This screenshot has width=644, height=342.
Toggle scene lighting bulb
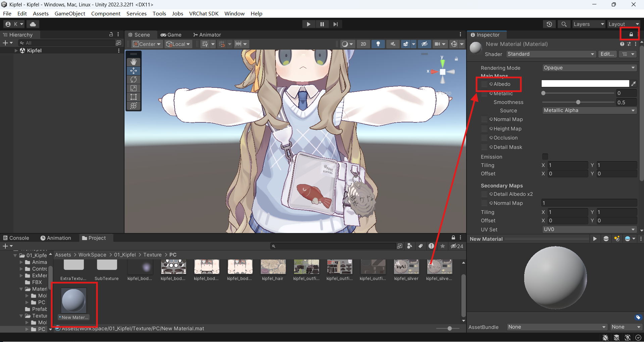coord(378,44)
